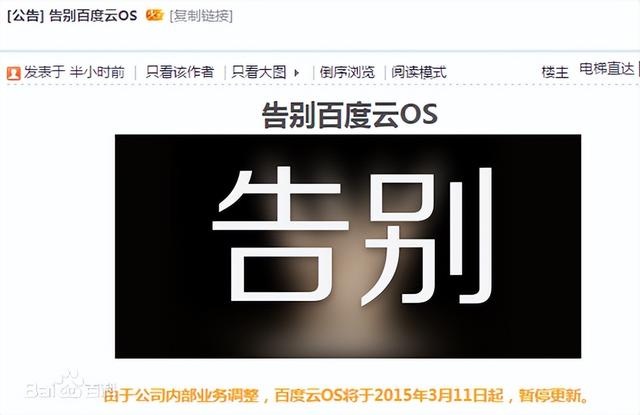This screenshot has height=415, width=640.
Task: Enable the 只看大图 large-image view
Action: 259,72
